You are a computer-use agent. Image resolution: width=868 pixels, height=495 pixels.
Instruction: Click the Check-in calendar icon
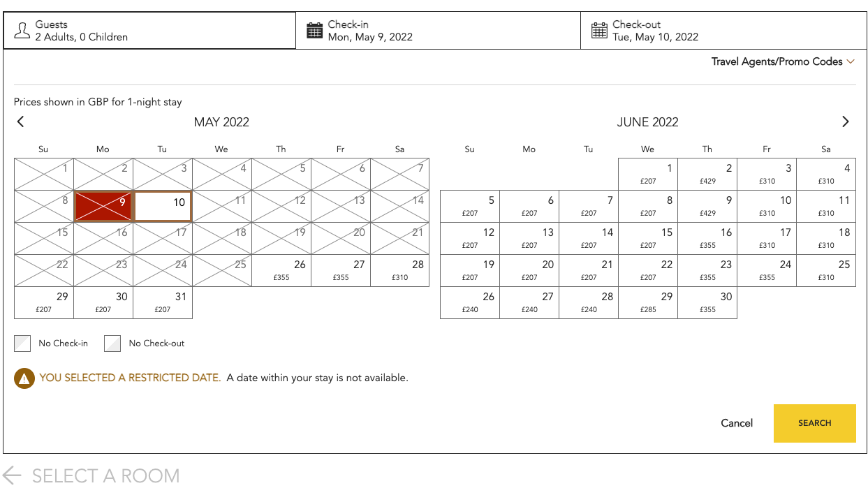point(314,30)
